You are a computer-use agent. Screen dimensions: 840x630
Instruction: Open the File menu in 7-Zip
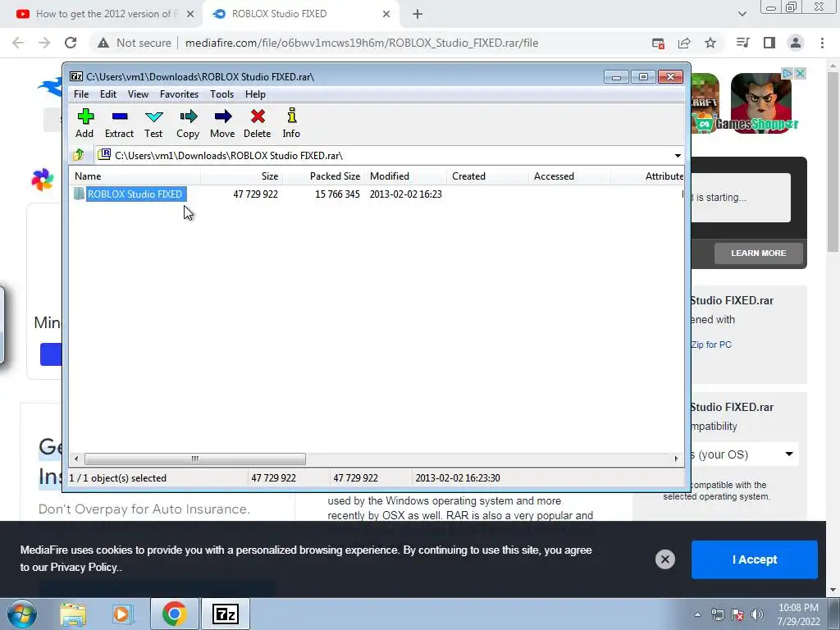(81, 94)
